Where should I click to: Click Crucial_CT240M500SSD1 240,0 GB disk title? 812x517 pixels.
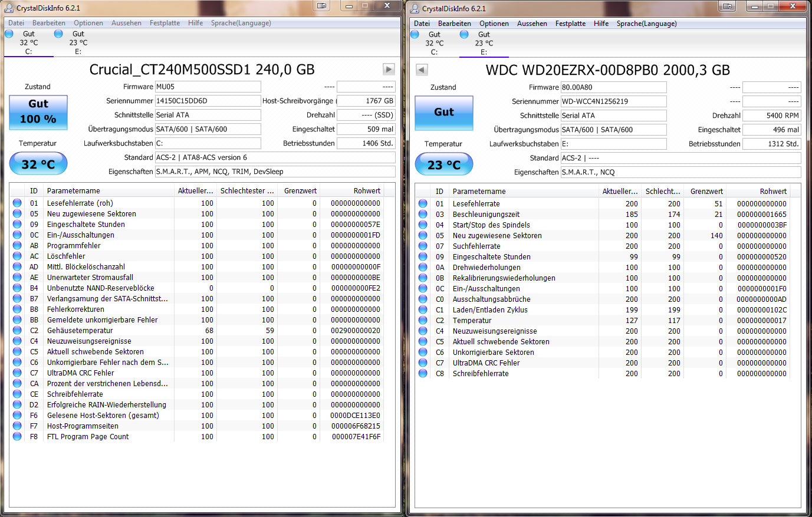[x=202, y=70]
